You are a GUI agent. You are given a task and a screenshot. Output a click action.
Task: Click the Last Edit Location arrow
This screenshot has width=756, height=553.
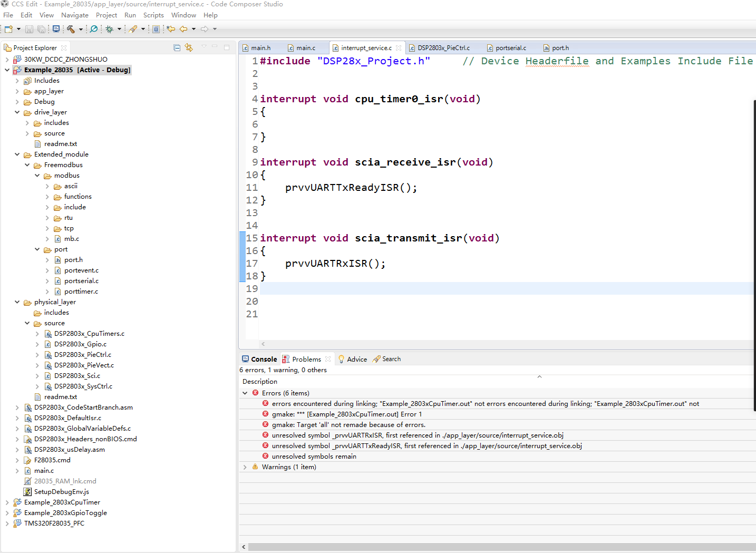pyautogui.click(x=171, y=29)
